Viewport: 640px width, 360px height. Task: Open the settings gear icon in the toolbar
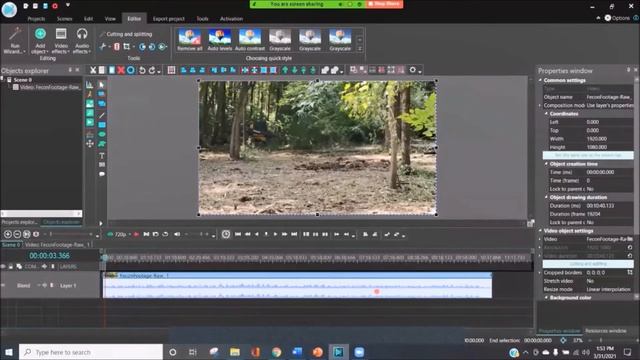point(413,70)
